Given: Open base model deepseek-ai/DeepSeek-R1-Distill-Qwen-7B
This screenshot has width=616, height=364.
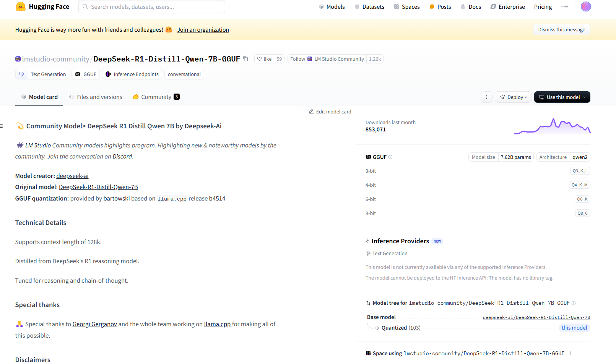Looking at the screenshot, I should (x=536, y=317).
